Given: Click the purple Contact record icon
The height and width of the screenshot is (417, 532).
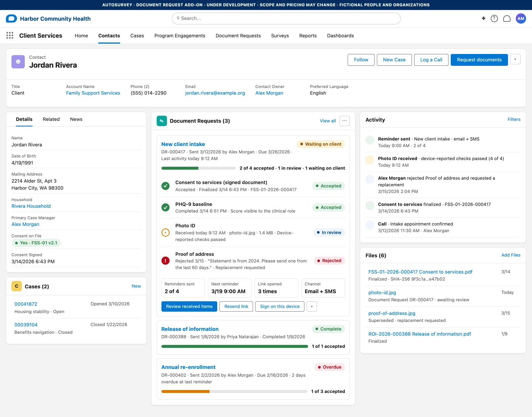Looking at the screenshot, I should pos(18,62).
